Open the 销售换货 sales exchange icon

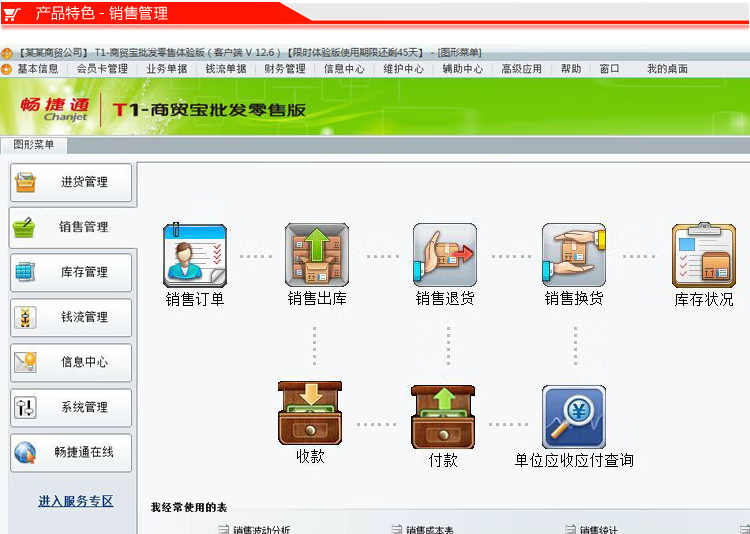click(574, 255)
